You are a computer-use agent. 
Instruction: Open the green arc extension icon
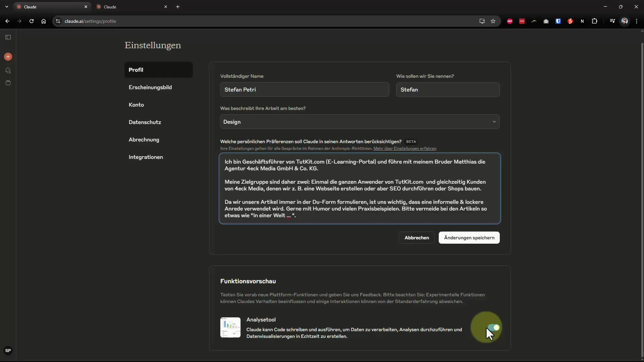pyautogui.click(x=534, y=21)
